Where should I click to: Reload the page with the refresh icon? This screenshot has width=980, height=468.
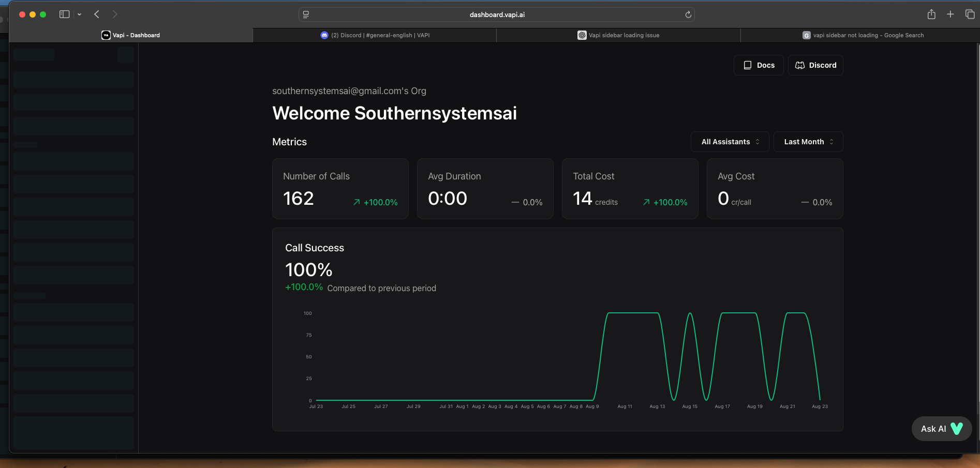point(688,14)
